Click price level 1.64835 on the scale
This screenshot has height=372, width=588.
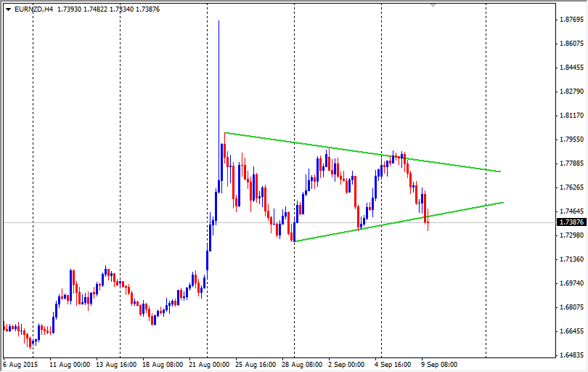pos(572,355)
